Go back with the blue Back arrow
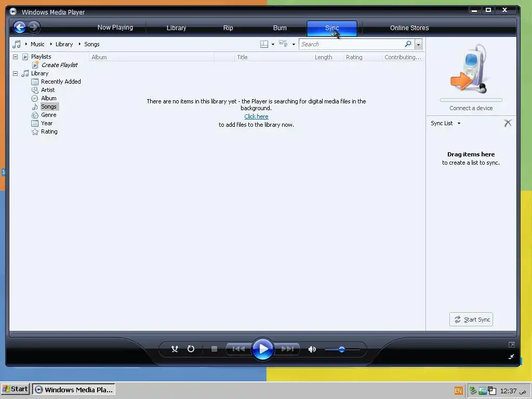Viewport: 532px width, 399px height. [20, 27]
